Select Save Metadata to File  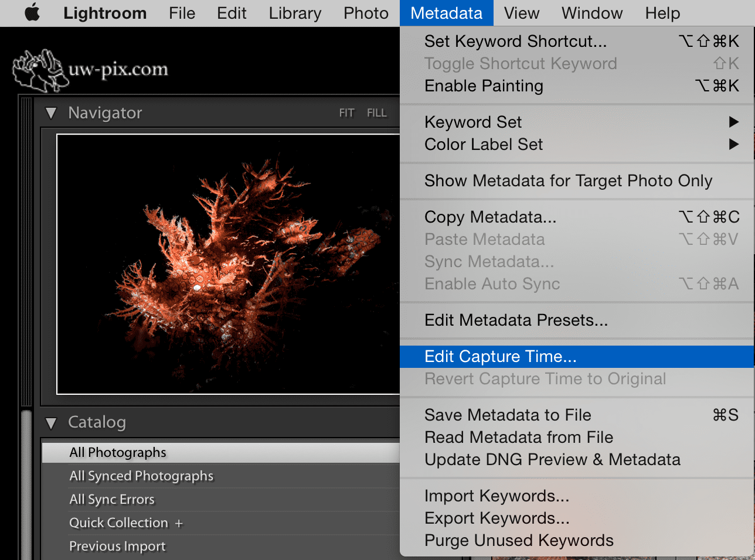coord(577,415)
